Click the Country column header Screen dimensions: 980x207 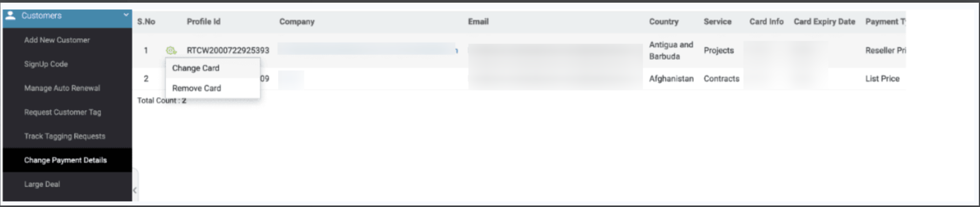coord(664,22)
